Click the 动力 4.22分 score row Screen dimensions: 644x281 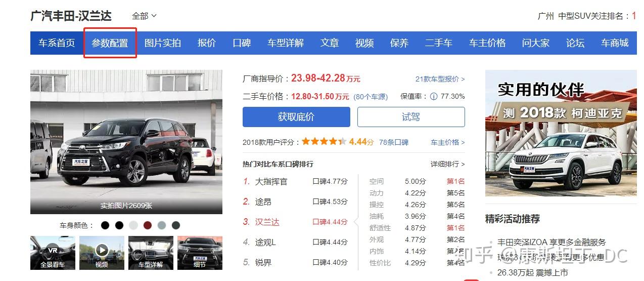pos(417,193)
